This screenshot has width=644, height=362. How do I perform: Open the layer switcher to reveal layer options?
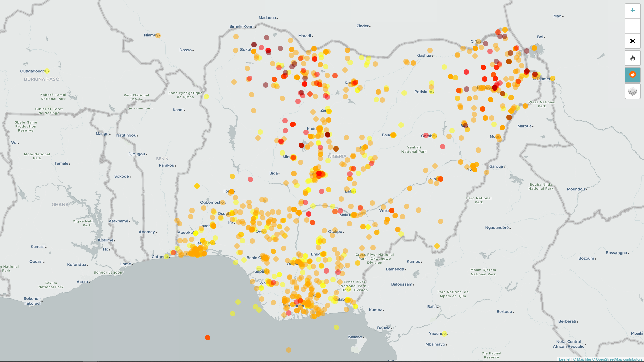coord(633,91)
